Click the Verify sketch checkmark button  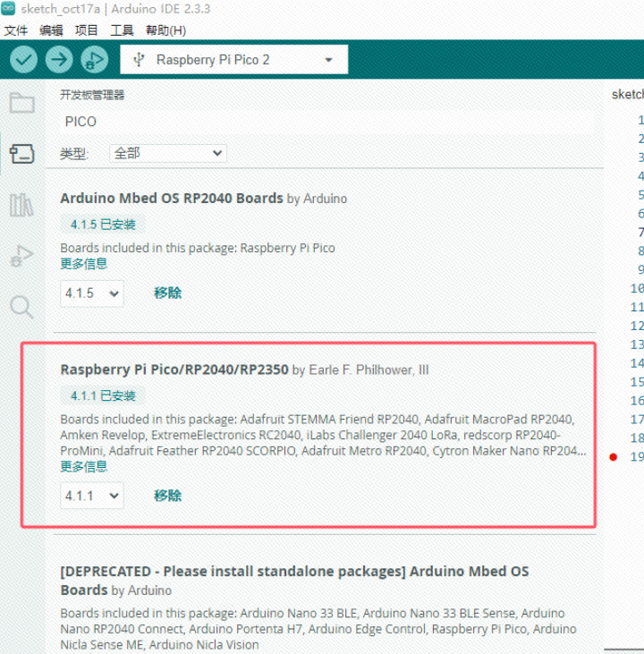(23, 60)
